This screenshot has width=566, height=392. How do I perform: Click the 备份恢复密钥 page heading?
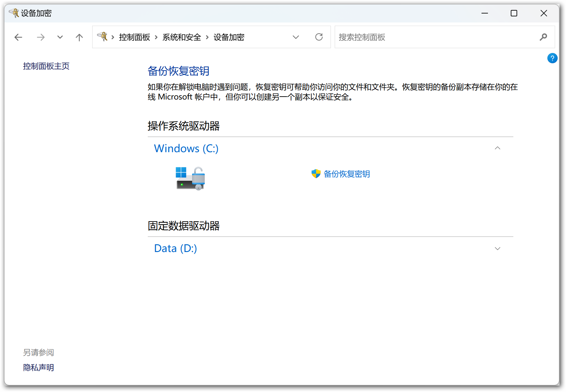tap(178, 71)
